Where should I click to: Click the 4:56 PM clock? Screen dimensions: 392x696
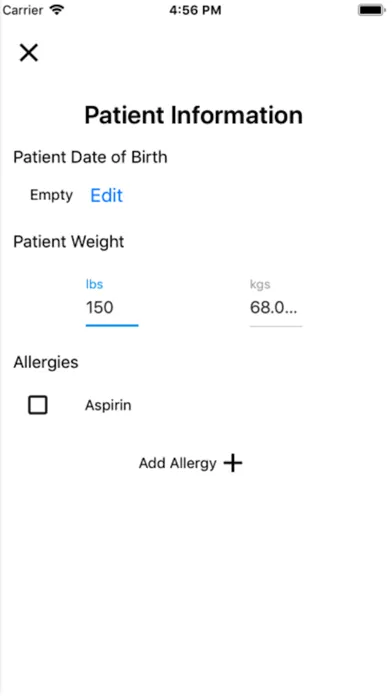point(195,10)
